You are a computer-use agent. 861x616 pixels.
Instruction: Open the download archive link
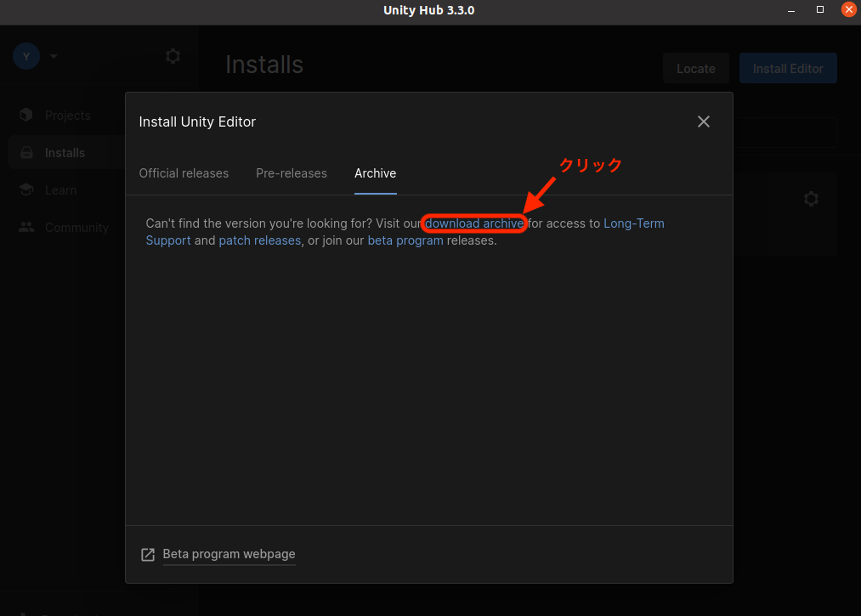click(x=474, y=223)
